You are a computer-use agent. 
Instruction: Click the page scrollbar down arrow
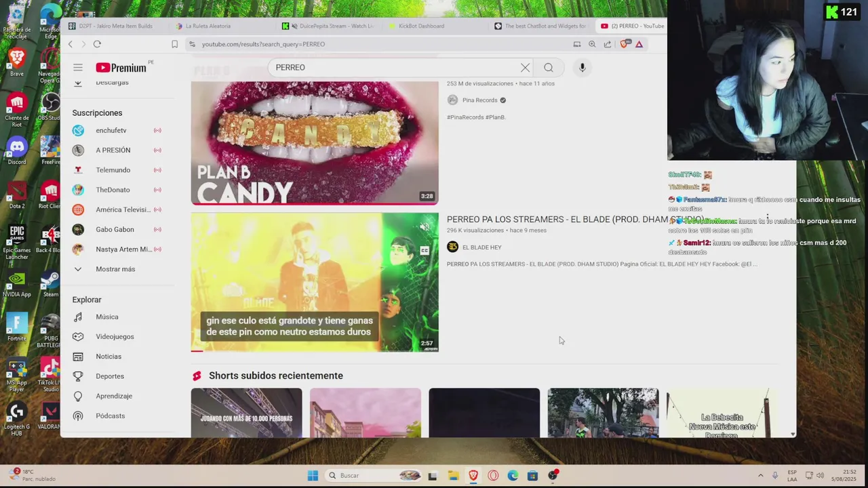[793, 433]
